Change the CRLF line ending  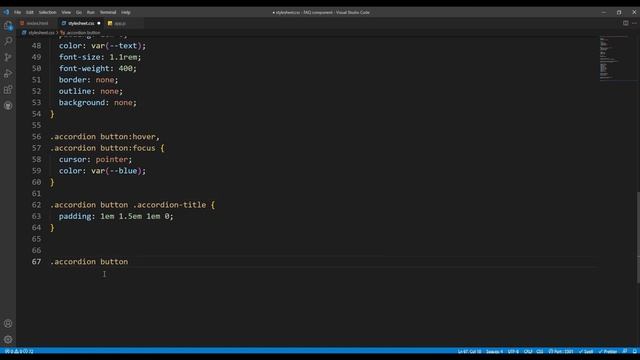point(528,351)
